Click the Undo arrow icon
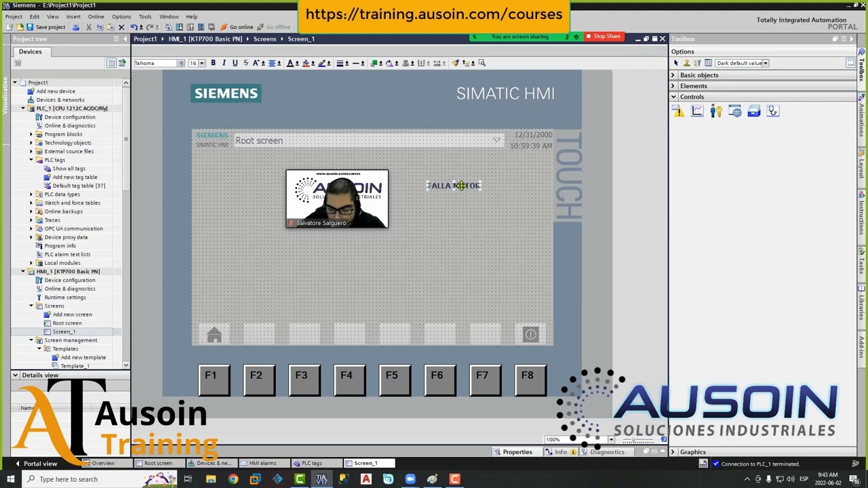Viewport: 868px width, 488px height. [x=134, y=27]
